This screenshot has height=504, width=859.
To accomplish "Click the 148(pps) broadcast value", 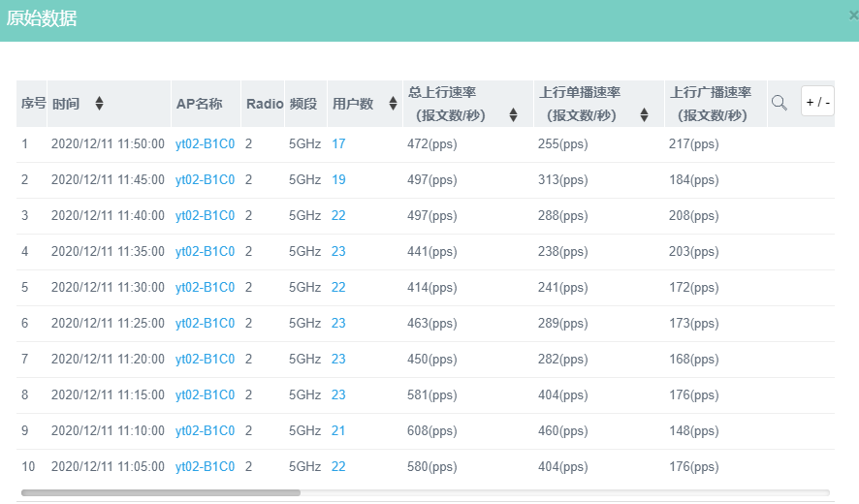I will (x=693, y=431).
